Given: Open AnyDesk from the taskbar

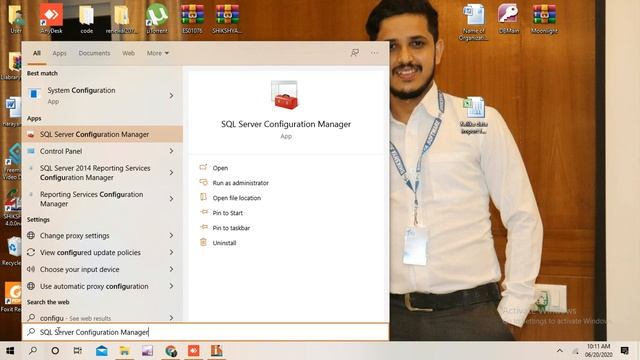Looking at the screenshot, I should pyautogui.click(x=193, y=351).
